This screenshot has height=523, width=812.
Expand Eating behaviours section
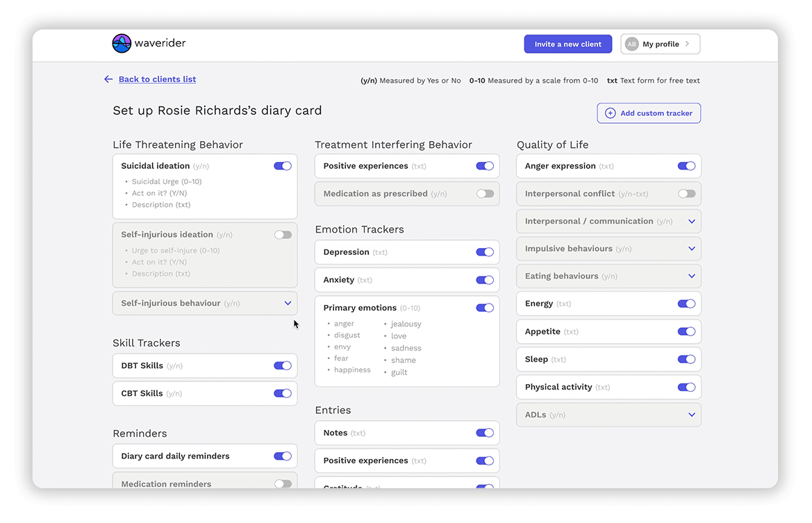(691, 276)
